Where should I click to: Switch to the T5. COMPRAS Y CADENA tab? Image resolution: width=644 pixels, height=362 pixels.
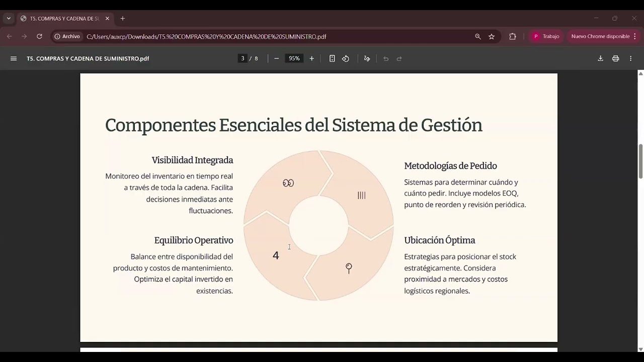[64, 19]
